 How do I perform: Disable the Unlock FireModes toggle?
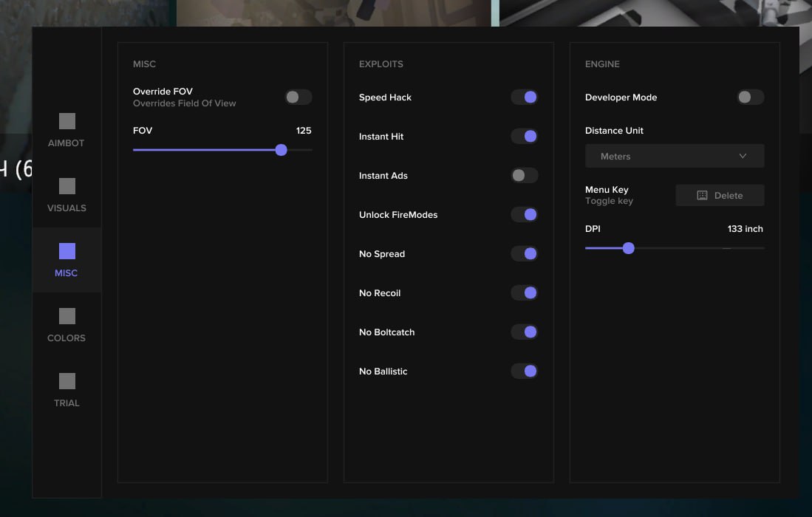pos(524,215)
